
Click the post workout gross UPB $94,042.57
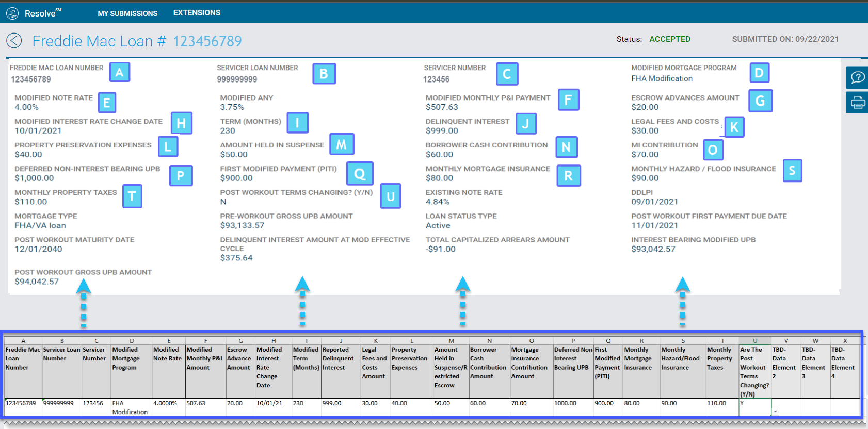tap(37, 282)
